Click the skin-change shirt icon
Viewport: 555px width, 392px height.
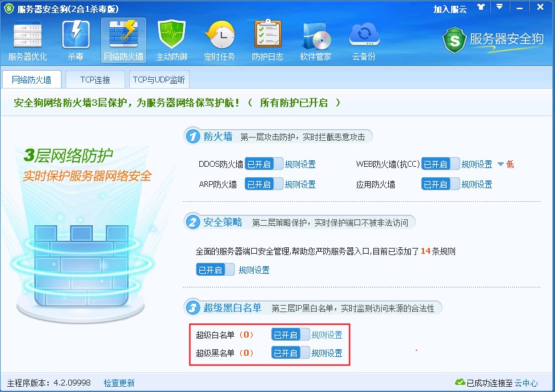point(480,8)
